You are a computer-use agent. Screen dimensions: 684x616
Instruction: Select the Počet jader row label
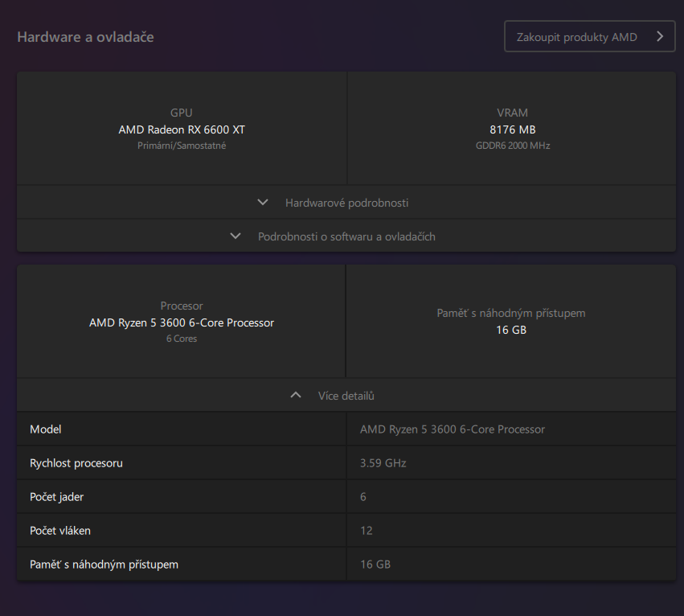[56, 497]
